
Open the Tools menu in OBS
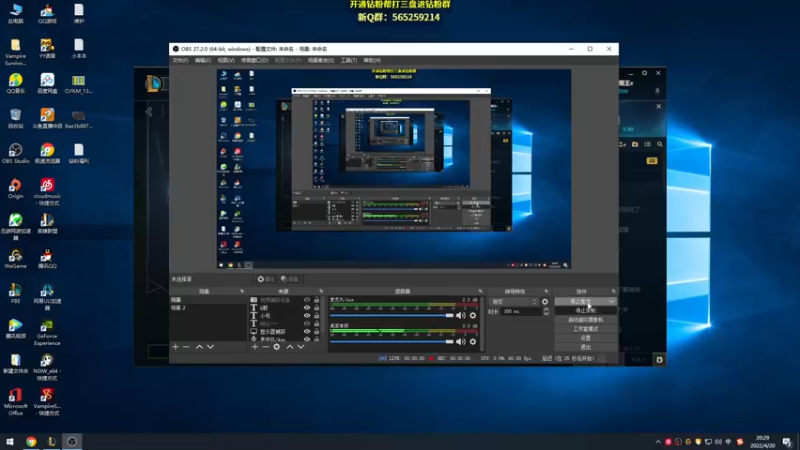click(348, 60)
